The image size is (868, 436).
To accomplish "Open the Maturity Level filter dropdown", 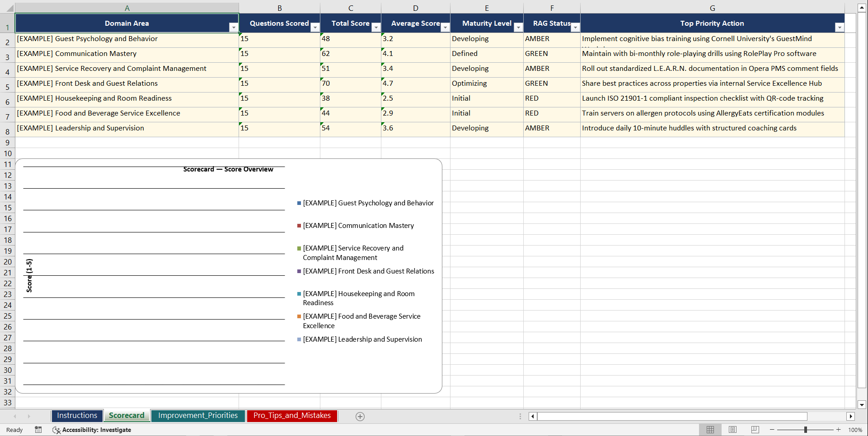I will pyautogui.click(x=518, y=28).
